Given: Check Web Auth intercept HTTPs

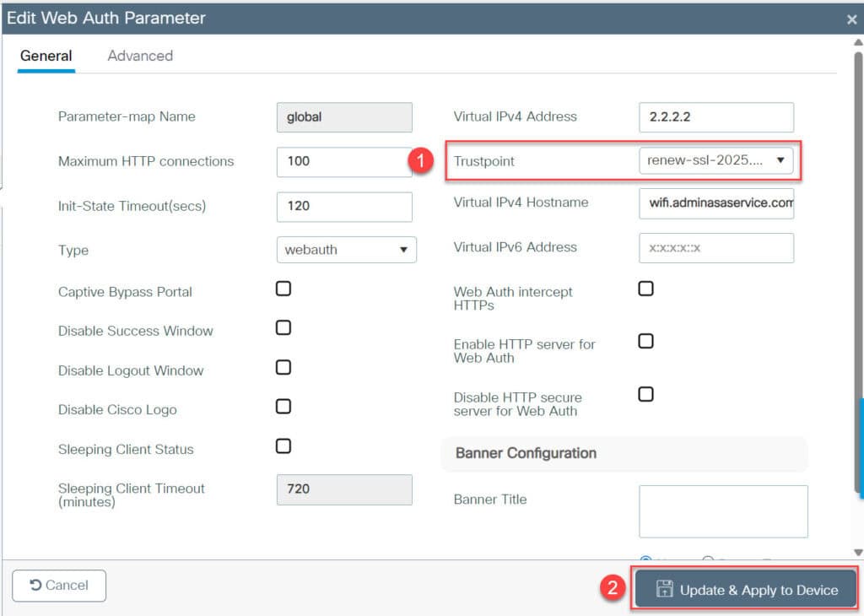Looking at the screenshot, I should coord(645,289).
